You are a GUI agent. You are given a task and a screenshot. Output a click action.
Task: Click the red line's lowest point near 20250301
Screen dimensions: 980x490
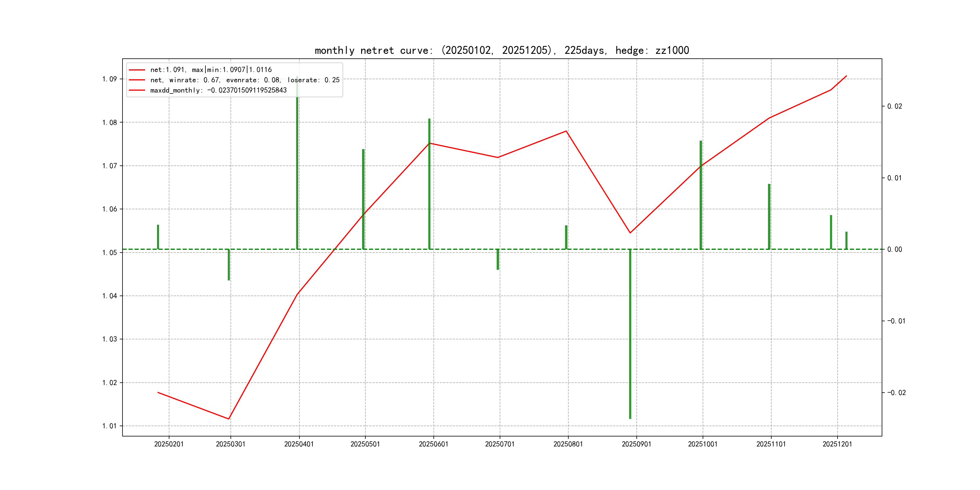229,419
